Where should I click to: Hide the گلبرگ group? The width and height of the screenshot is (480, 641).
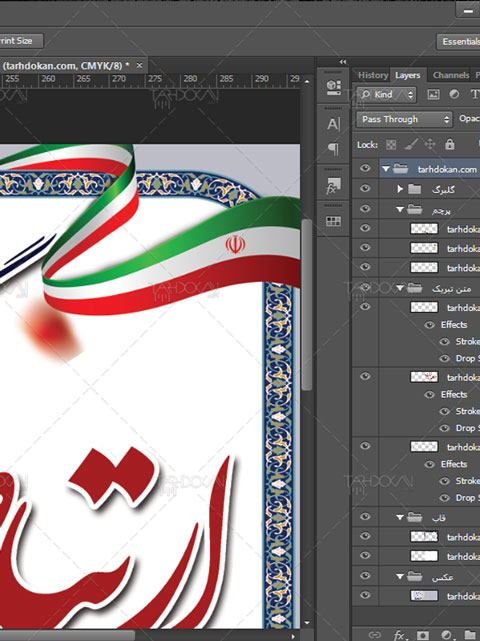[x=365, y=188]
